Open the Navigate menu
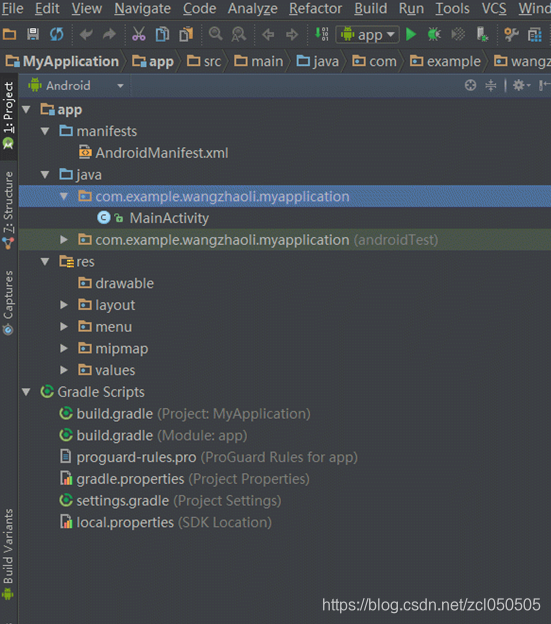 [x=142, y=8]
